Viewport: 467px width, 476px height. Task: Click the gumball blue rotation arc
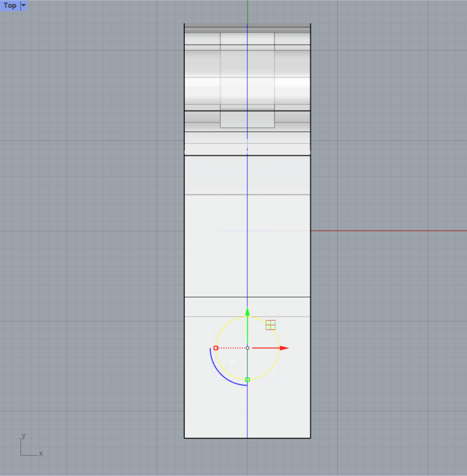point(221,374)
